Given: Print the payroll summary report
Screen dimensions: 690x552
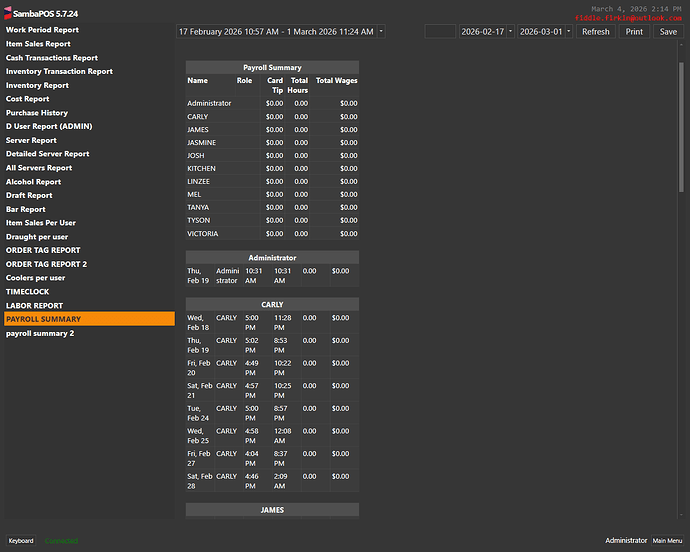Looking at the screenshot, I should pos(634,32).
